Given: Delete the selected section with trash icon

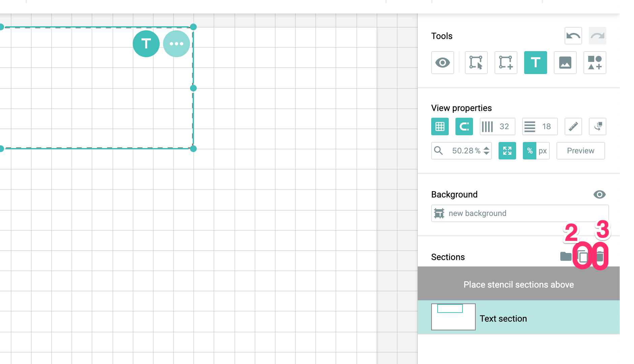Looking at the screenshot, I should pyautogui.click(x=600, y=257).
